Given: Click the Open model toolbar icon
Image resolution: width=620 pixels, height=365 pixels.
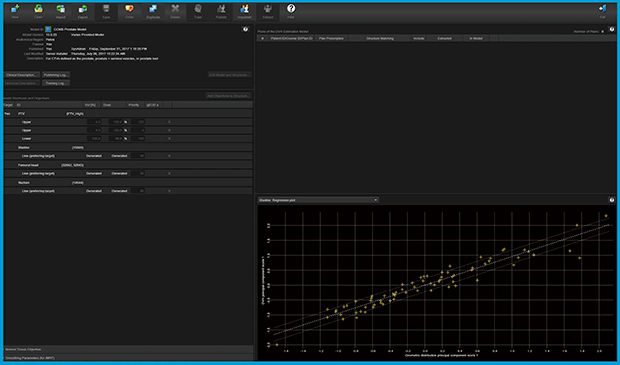Looking at the screenshot, I should pos(38,11).
